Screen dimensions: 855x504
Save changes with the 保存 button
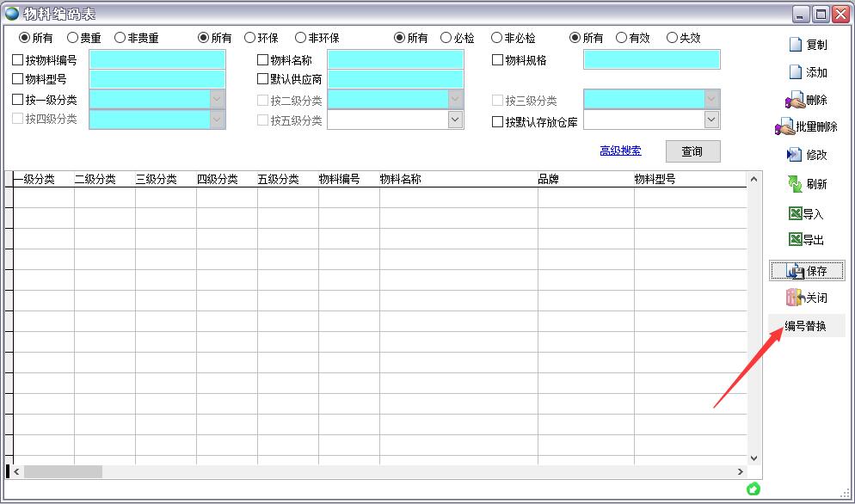(806, 271)
